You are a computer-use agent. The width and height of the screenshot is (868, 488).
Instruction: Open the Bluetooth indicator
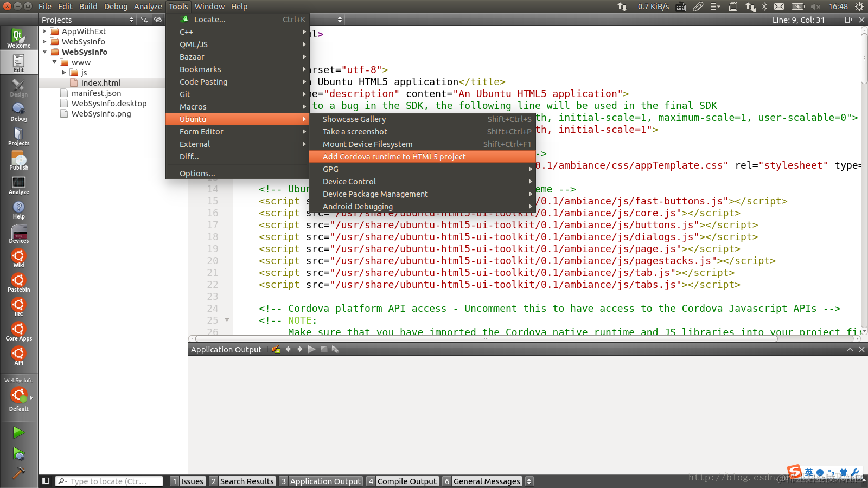pos(764,7)
